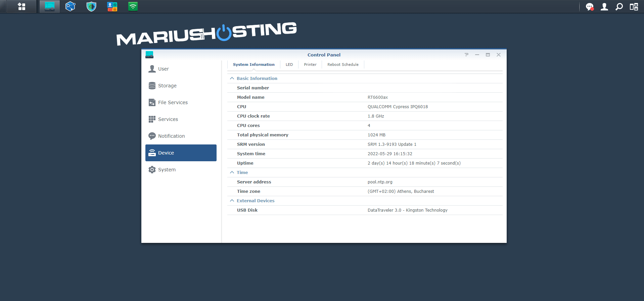Open Safe Access shield icon
This screenshot has height=301, width=644.
click(x=91, y=6)
